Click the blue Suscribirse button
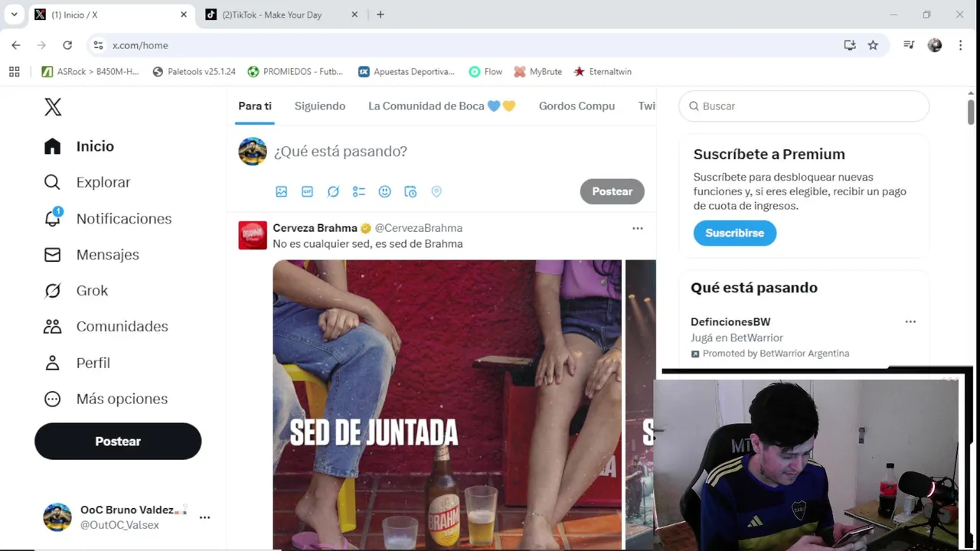 pyautogui.click(x=735, y=233)
